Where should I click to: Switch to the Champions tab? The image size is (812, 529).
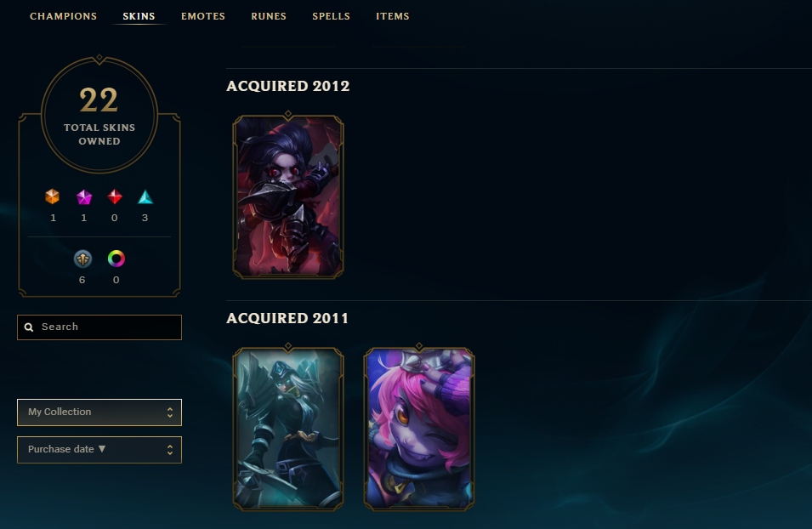point(63,16)
